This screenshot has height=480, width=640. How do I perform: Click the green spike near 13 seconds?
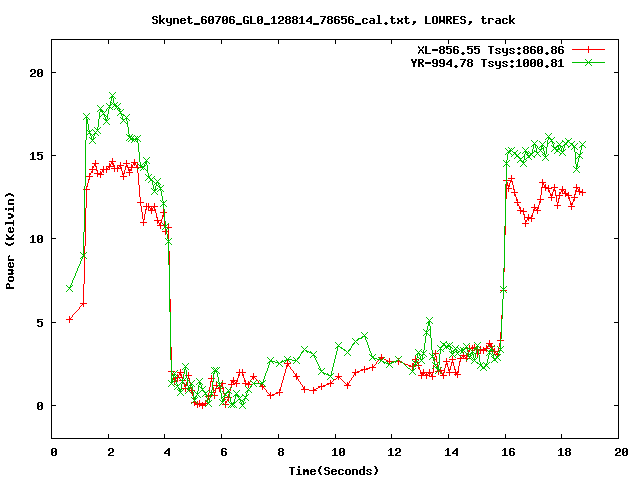[429, 321]
